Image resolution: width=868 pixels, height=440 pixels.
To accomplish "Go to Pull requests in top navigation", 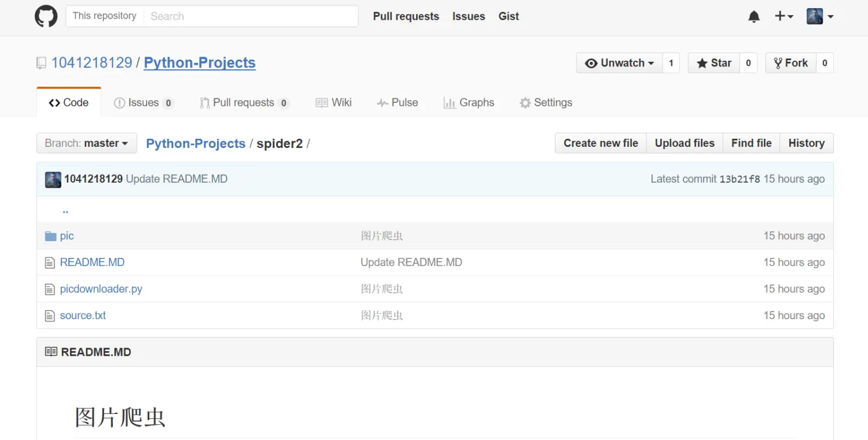I will (406, 16).
